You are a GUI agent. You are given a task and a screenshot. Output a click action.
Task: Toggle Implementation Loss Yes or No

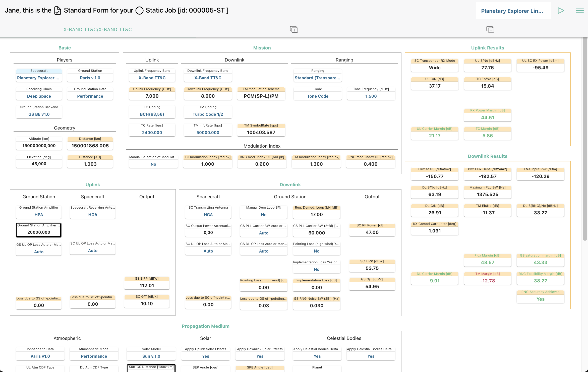pyautogui.click(x=316, y=269)
